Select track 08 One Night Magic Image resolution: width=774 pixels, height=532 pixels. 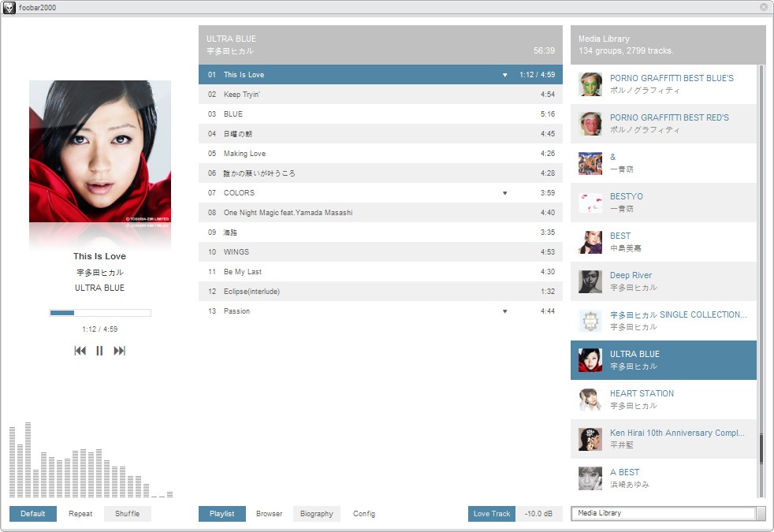pyautogui.click(x=381, y=213)
